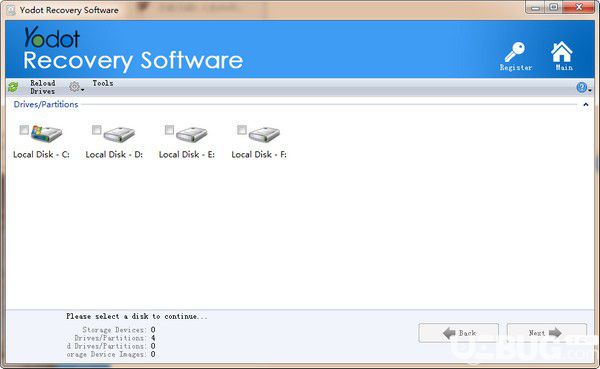Open the gear Tools dropdown
Viewport: 600px width, 369px height.
(76, 87)
